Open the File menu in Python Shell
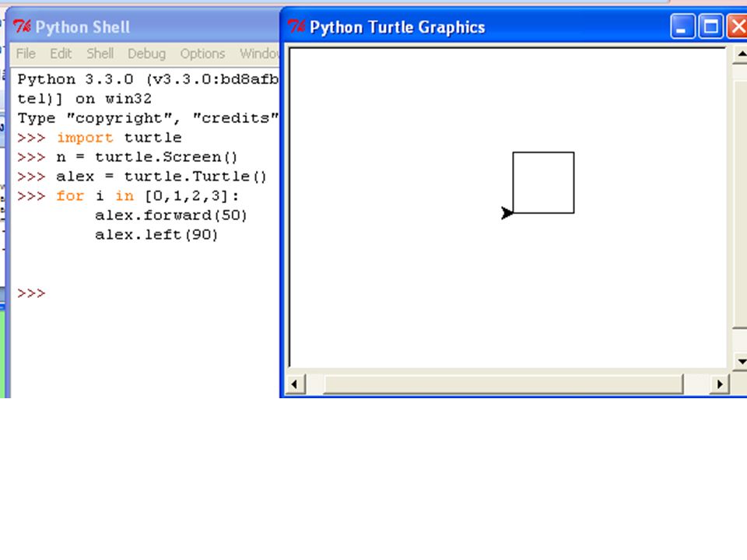Image resolution: width=747 pixels, height=560 pixels. coord(26,54)
